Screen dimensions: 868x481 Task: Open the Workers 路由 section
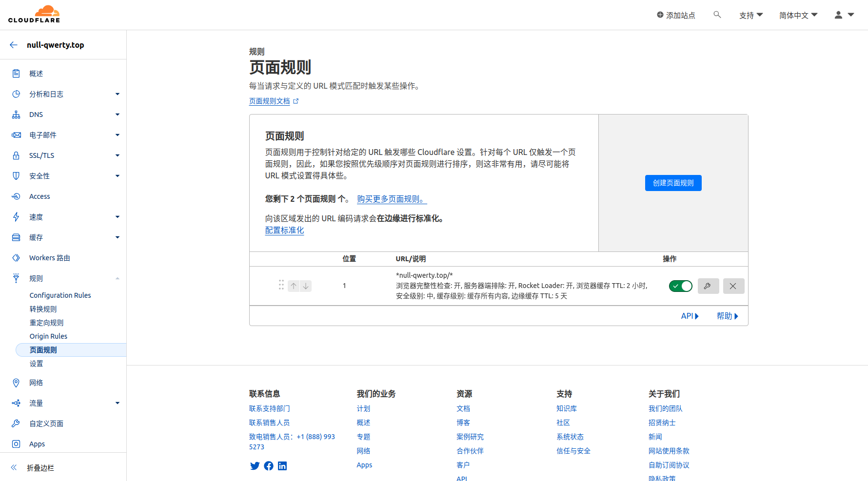(49, 257)
